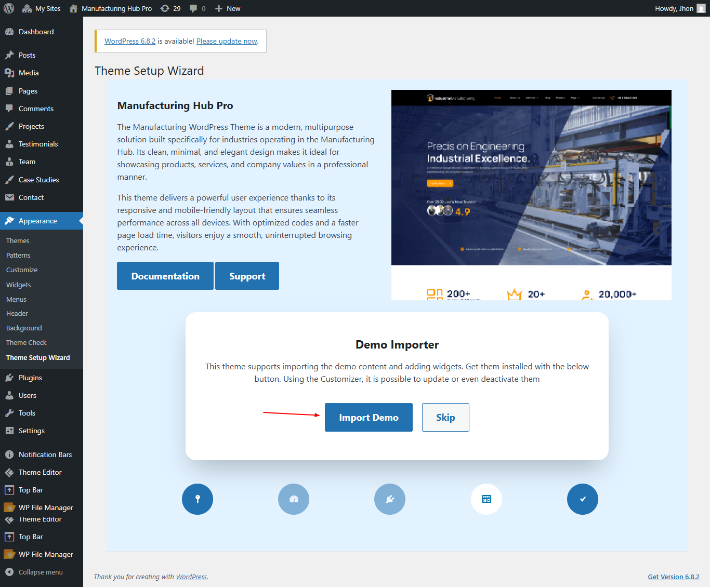Go to the final checkmark step
The height and width of the screenshot is (588, 710).
(x=583, y=499)
